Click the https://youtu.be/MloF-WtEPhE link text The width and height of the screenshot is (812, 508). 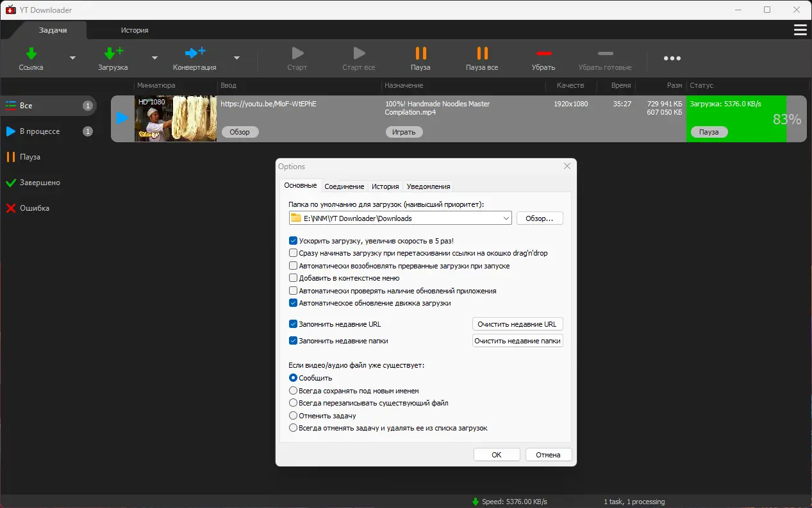(269, 103)
